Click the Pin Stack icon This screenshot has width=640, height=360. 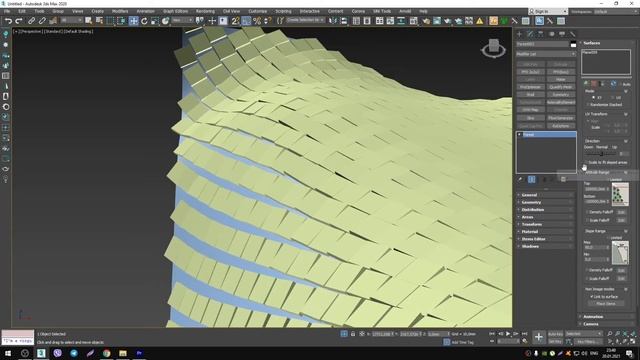click(x=520, y=179)
